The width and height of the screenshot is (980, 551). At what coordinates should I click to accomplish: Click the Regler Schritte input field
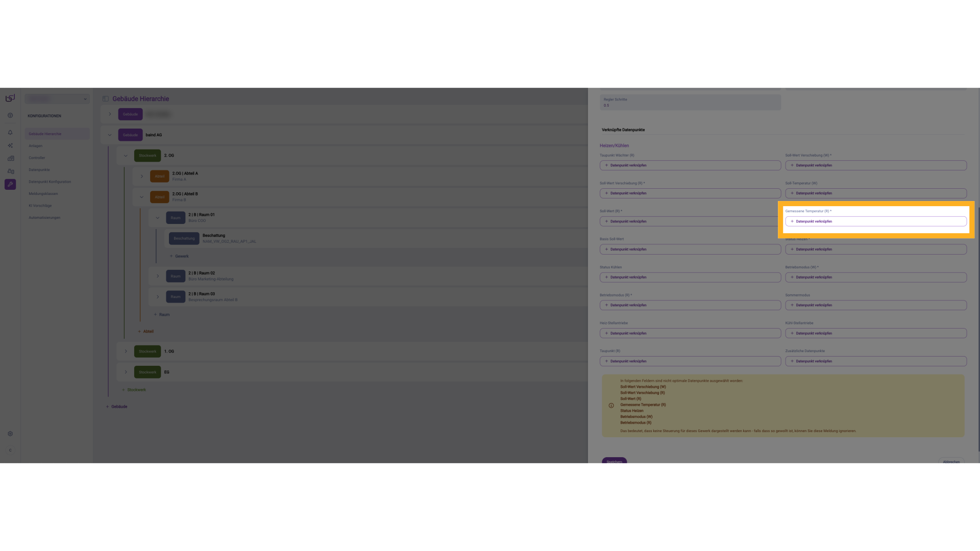click(690, 103)
